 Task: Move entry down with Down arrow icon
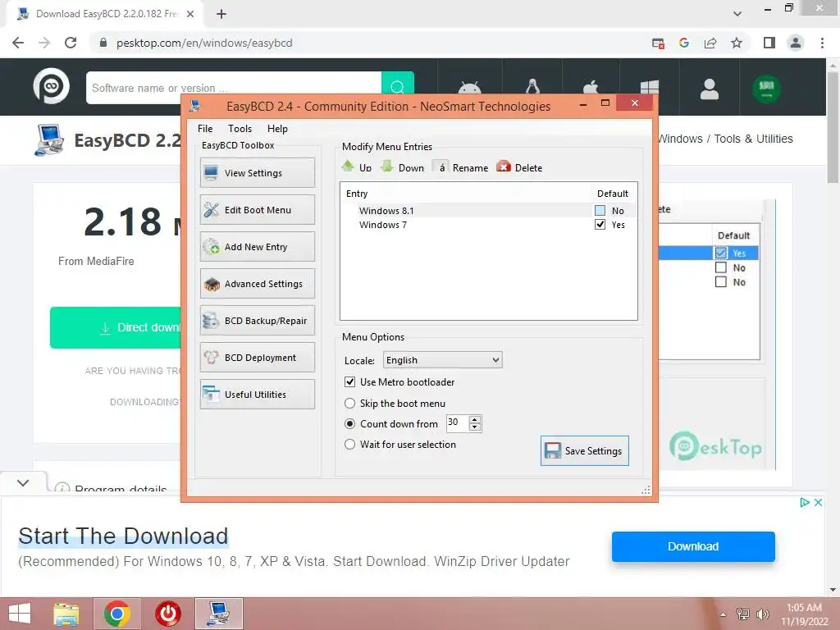click(x=387, y=166)
